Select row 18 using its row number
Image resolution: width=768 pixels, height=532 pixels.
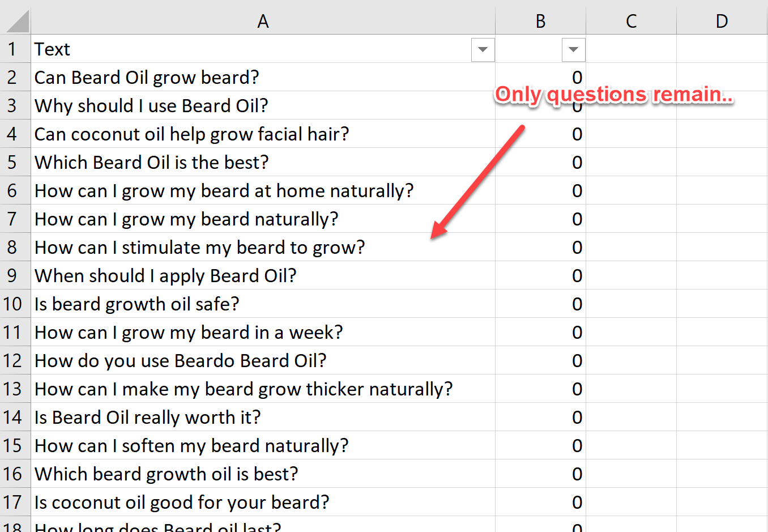click(15, 527)
